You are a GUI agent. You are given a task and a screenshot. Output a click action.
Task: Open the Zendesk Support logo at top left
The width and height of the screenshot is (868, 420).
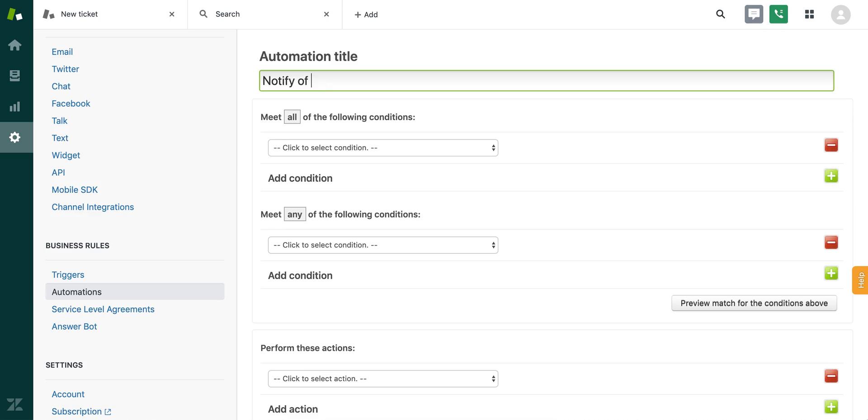[14, 14]
